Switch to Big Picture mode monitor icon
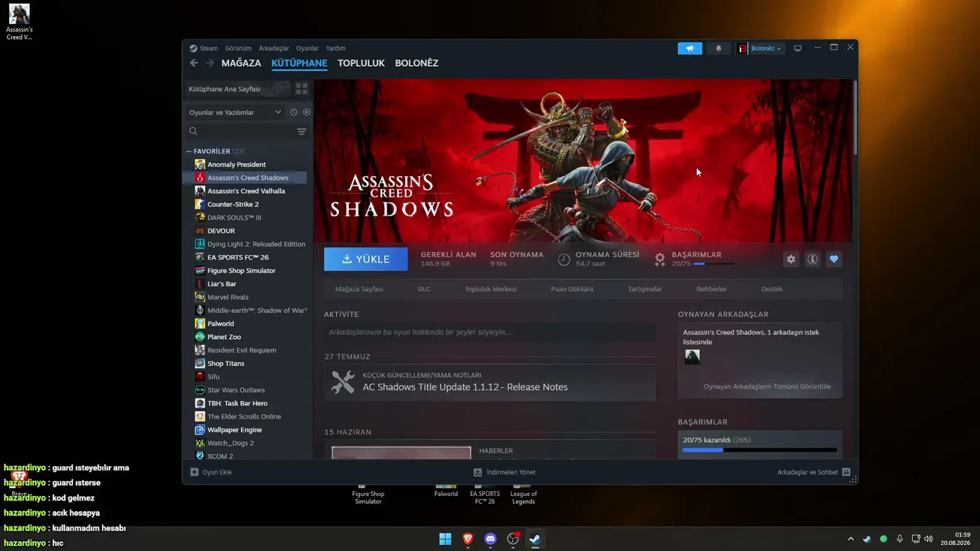The width and height of the screenshot is (980, 551). point(797,48)
